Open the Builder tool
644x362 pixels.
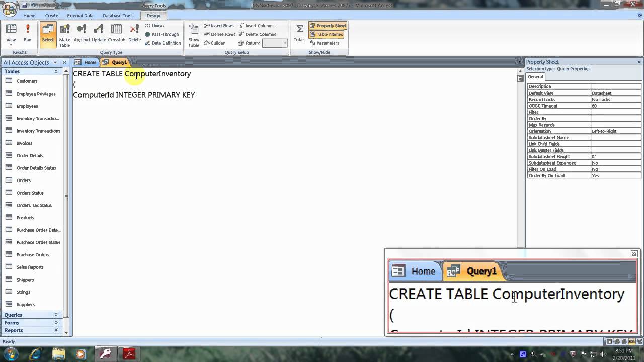[214, 43]
